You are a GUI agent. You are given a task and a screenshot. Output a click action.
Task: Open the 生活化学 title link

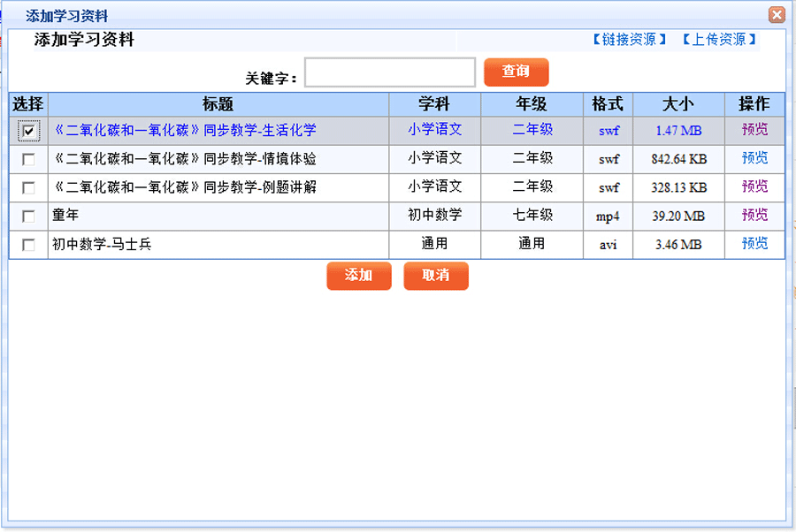pyautogui.click(x=185, y=131)
